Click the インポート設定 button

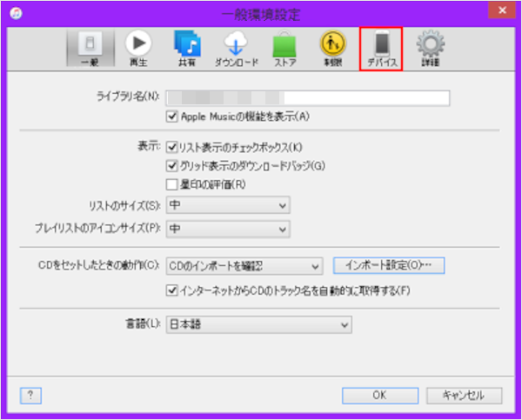pyautogui.click(x=389, y=266)
